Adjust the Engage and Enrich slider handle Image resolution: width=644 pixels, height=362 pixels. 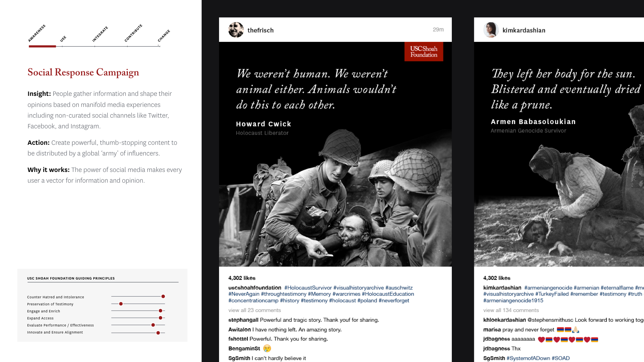160,311
